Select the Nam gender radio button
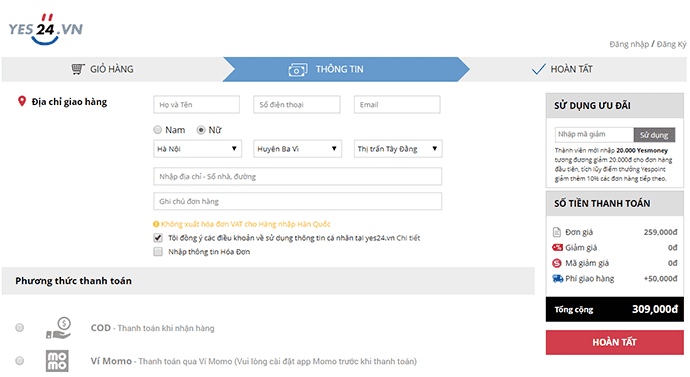This screenshot has height=377, width=690. [x=158, y=130]
